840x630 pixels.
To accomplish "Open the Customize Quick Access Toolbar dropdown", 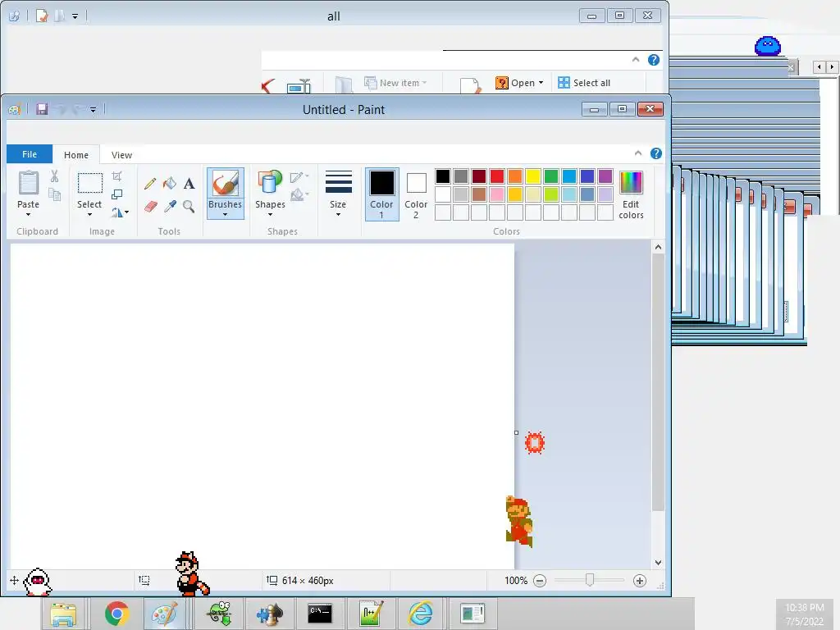I will point(93,110).
